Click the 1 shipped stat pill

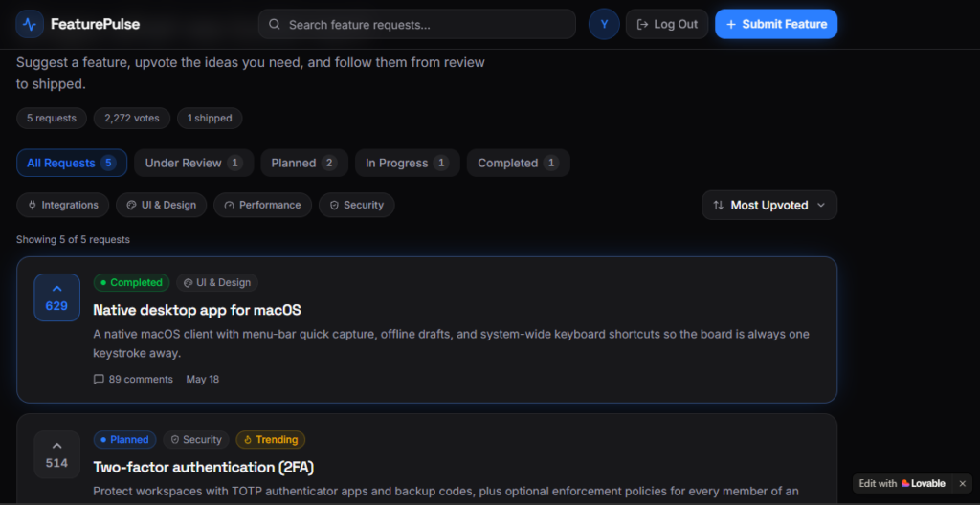[x=210, y=119]
